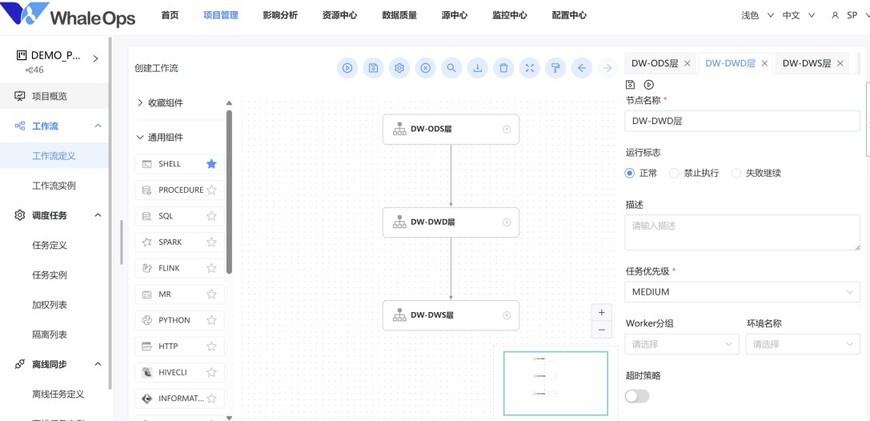Open 任务定义 in sidebar
Screen dimensions: 870x421
point(49,245)
